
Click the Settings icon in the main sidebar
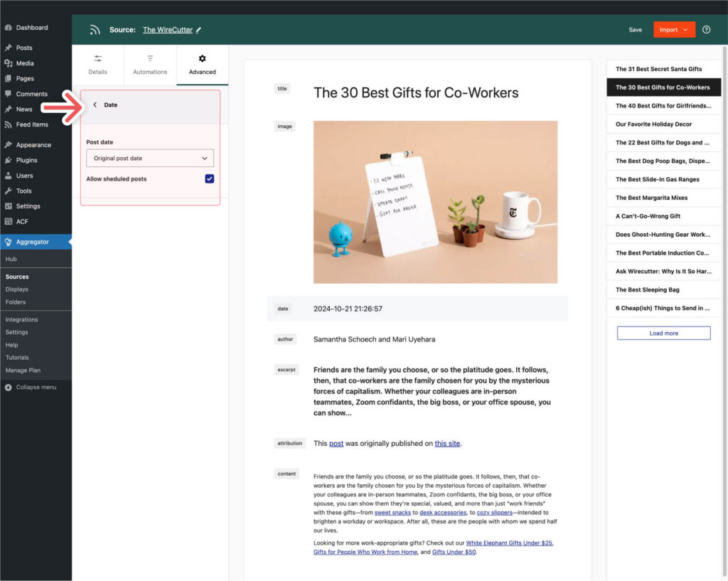(9, 206)
